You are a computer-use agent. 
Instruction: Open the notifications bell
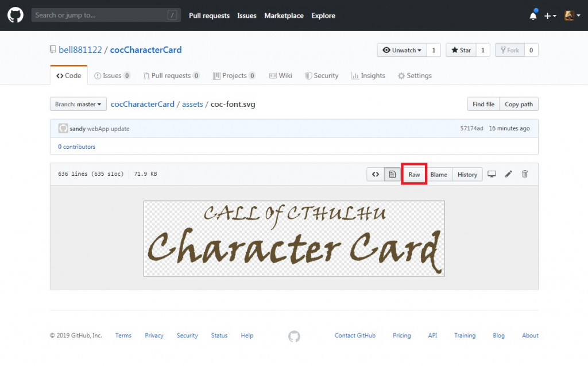(533, 16)
